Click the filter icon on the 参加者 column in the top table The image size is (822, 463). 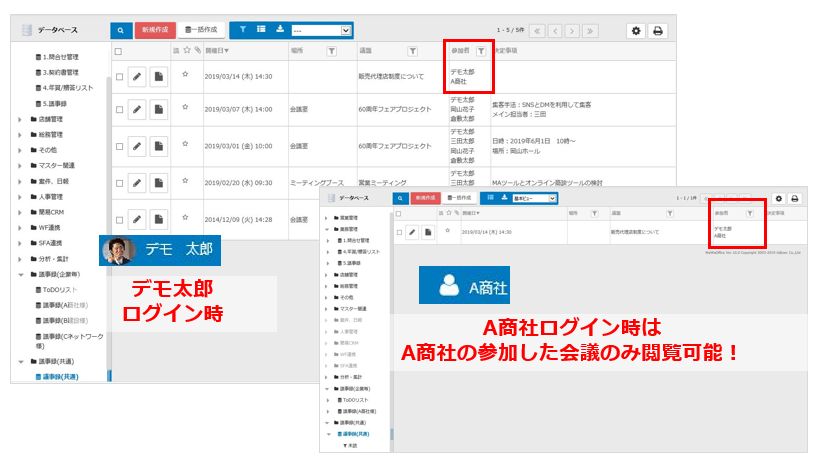click(481, 50)
